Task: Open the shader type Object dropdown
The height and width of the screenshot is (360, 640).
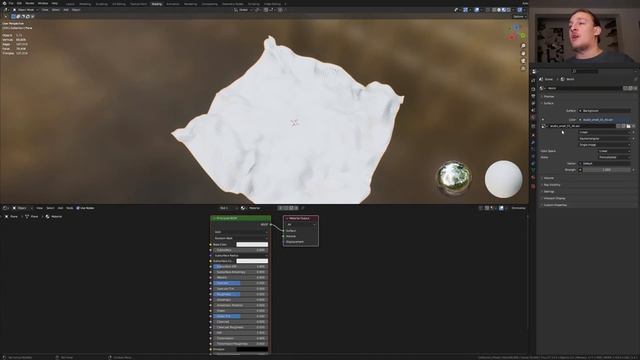Action: [22, 208]
